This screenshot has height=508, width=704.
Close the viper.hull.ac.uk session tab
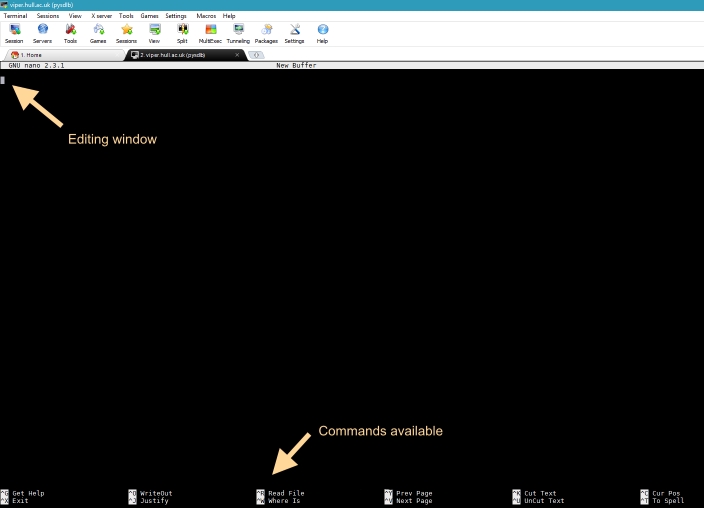237,55
